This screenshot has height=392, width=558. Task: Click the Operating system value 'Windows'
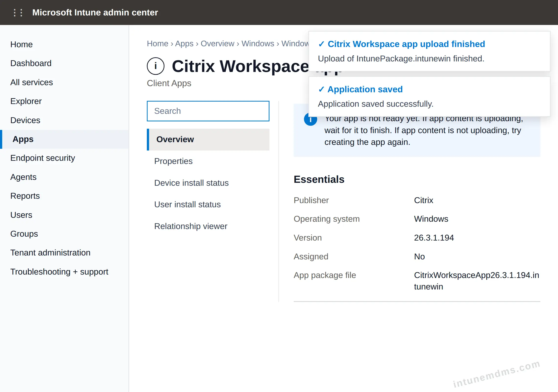(431, 219)
